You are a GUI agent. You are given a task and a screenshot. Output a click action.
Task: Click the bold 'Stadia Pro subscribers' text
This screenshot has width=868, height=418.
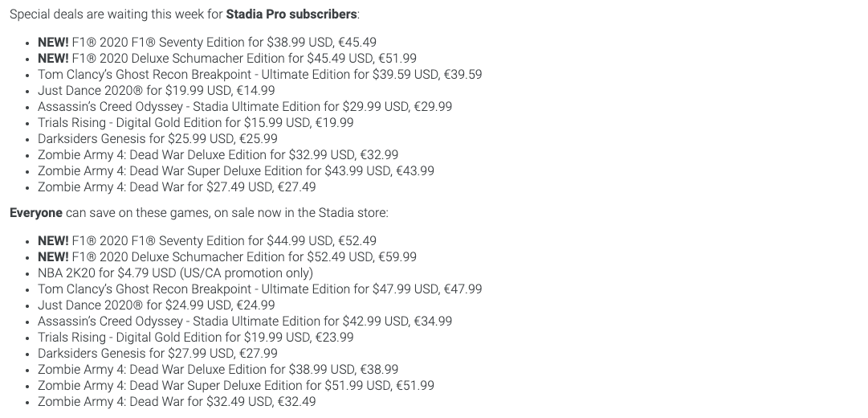[x=291, y=14]
